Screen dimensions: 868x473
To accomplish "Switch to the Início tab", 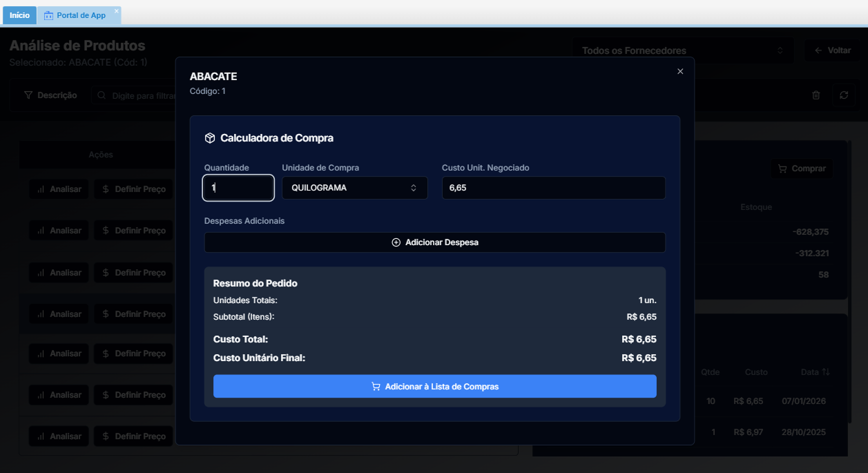I will (19, 15).
